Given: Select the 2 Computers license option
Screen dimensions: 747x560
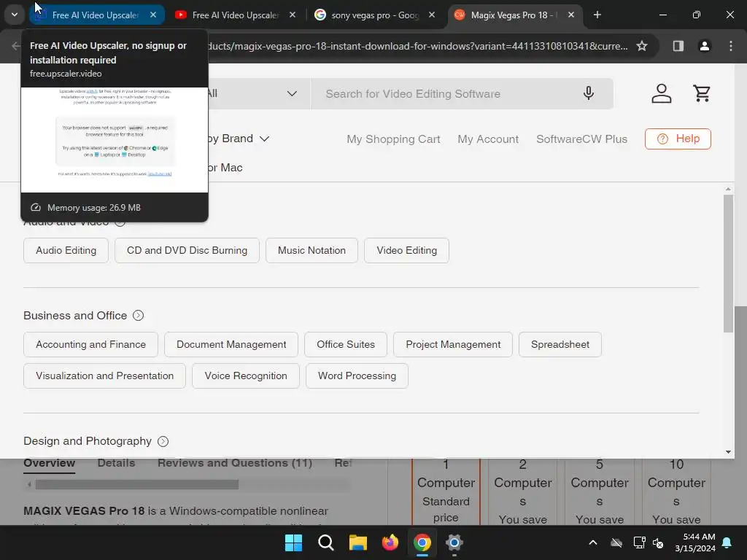Looking at the screenshot, I should (x=522, y=491).
